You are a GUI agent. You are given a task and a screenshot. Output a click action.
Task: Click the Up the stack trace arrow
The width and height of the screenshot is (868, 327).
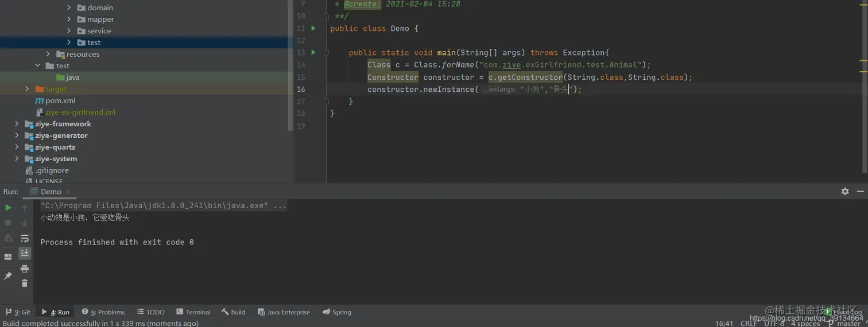[25, 208]
